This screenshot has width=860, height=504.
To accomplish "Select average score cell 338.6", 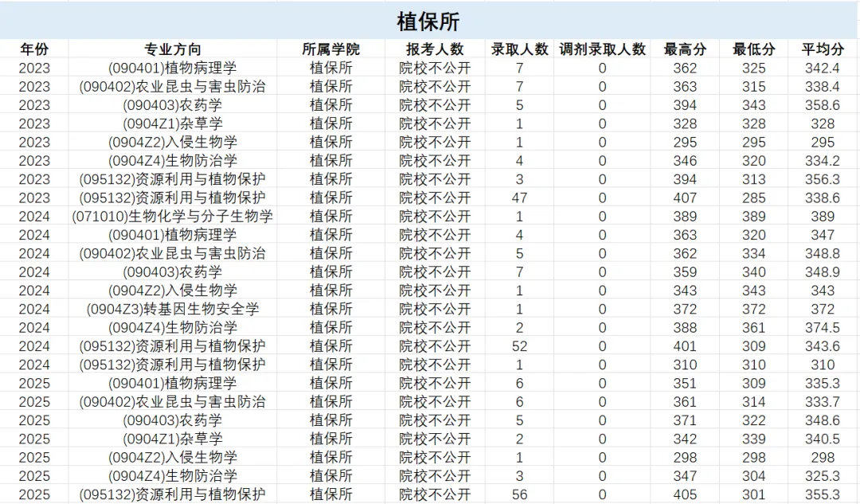I will 823,197.
